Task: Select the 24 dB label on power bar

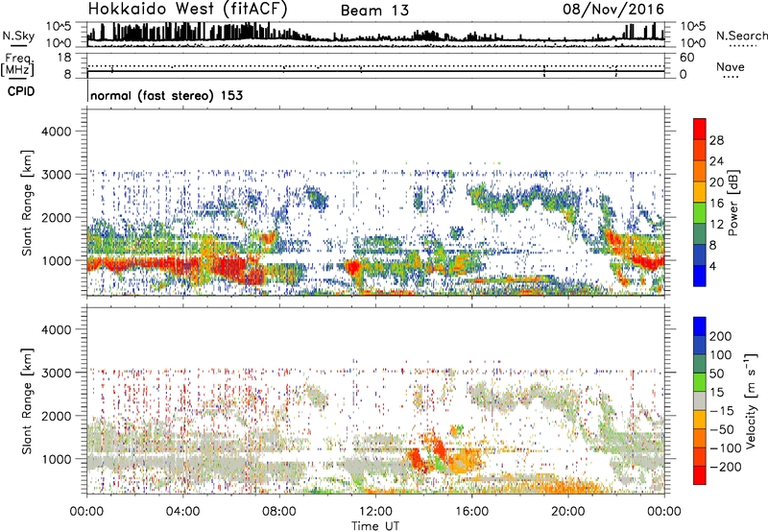Action: (716, 161)
